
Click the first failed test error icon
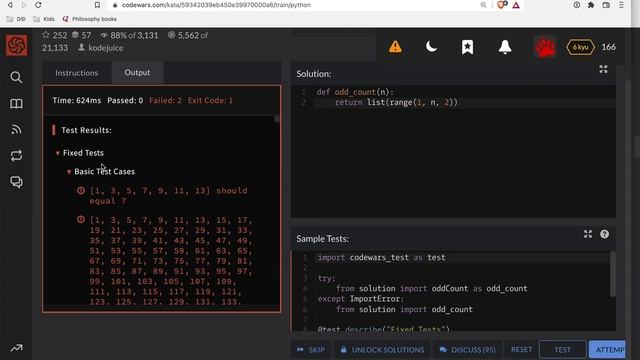[x=81, y=190]
